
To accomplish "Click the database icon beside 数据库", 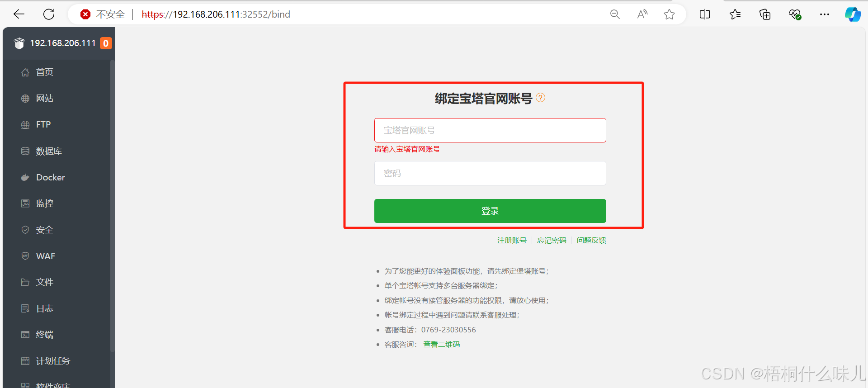I will 25,151.
